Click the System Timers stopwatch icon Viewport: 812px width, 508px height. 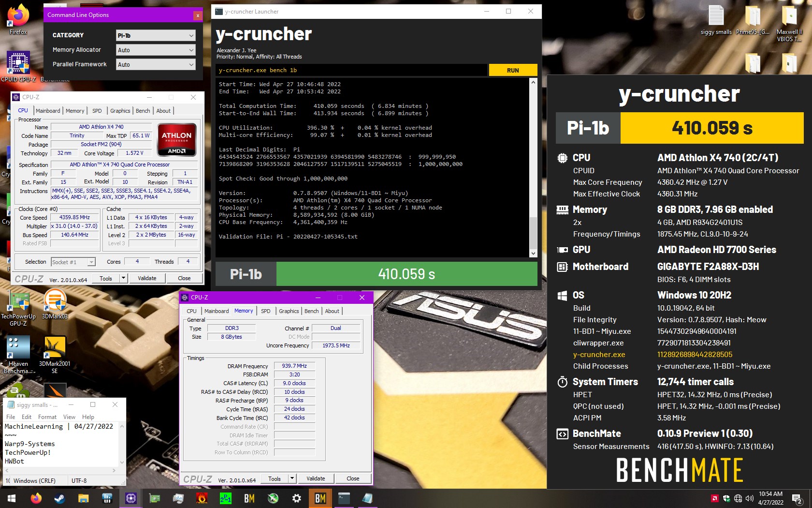562,382
